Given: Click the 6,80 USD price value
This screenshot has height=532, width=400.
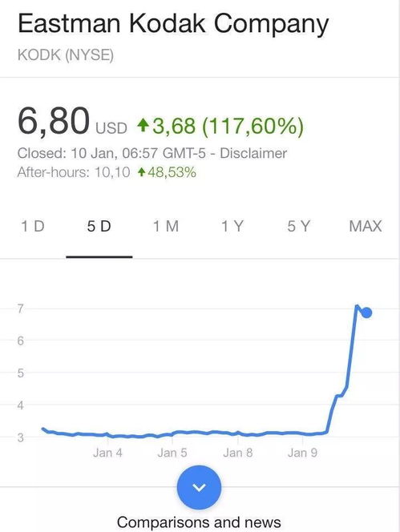Looking at the screenshot, I should 72,122.
